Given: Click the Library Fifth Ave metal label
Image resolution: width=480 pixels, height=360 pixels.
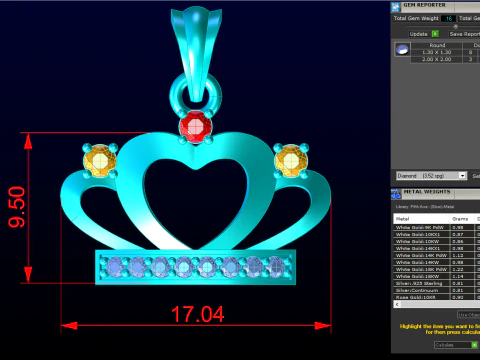Looking at the screenshot, I should pyautogui.click(x=425, y=207).
